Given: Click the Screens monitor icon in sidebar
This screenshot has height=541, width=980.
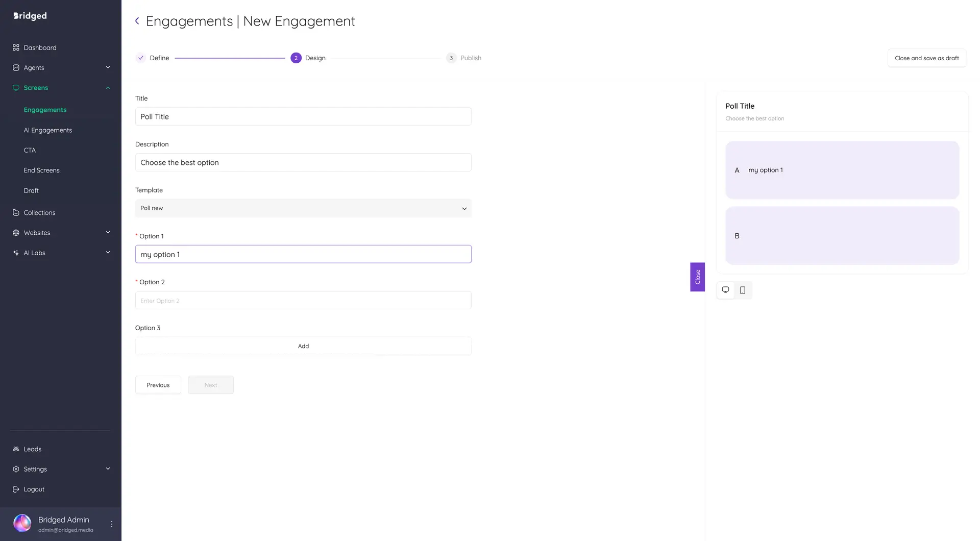Looking at the screenshot, I should pyautogui.click(x=16, y=87).
